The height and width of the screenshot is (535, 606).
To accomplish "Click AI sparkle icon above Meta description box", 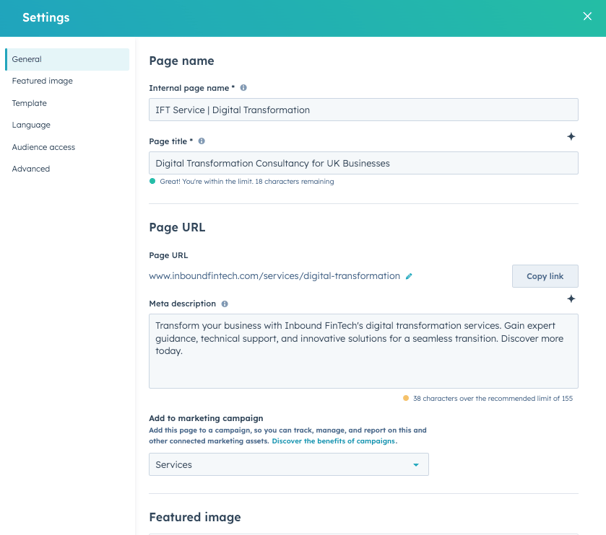I will pos(571,299).
